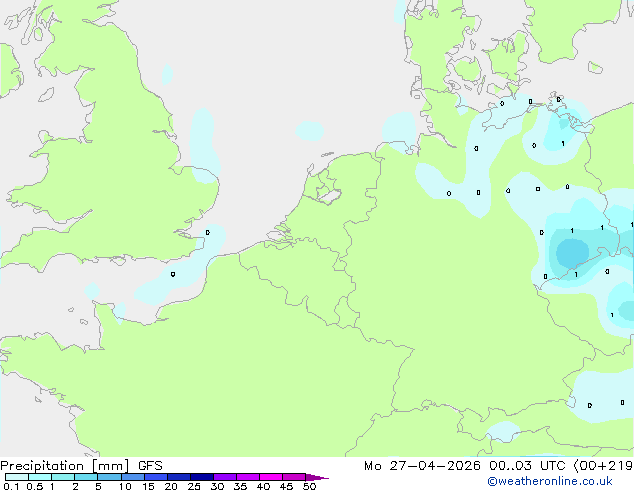Image resolution: width=634 pixels, height=490 pixels.
Task: Click the 'GFS' model label
Action: point(150,466)
